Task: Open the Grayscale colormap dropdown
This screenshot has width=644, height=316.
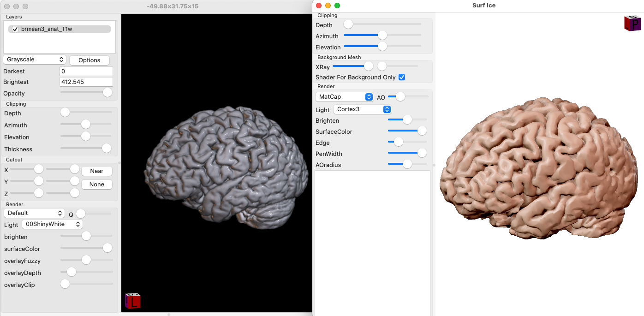Action: click(x=35, y=60)
